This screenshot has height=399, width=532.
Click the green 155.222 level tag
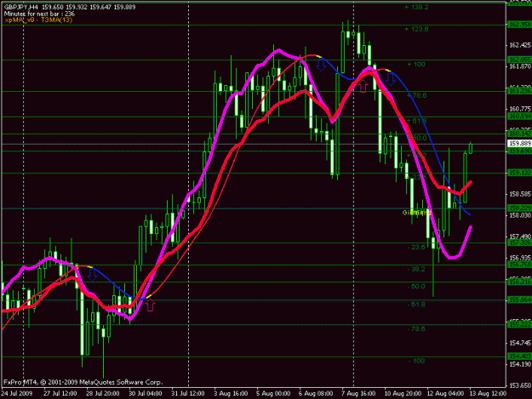point(520,324)
